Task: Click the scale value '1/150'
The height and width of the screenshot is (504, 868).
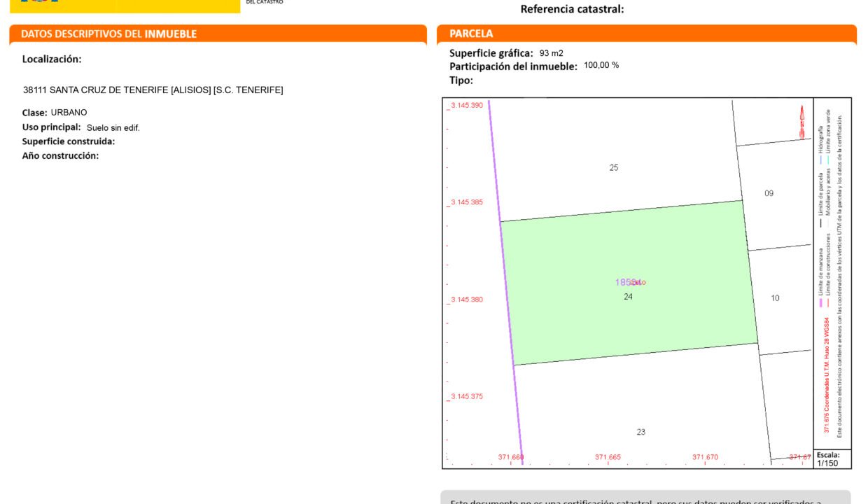Action: (827, 463)
